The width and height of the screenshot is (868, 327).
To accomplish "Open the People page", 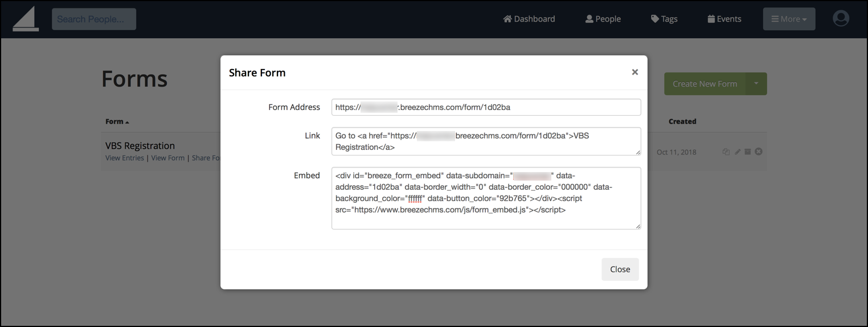I will coord(603,19).
